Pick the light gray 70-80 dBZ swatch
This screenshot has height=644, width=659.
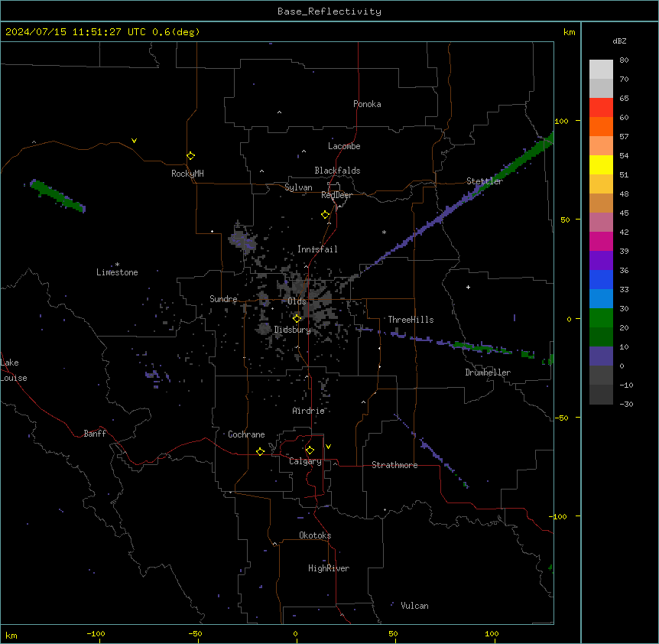point(601,69)
